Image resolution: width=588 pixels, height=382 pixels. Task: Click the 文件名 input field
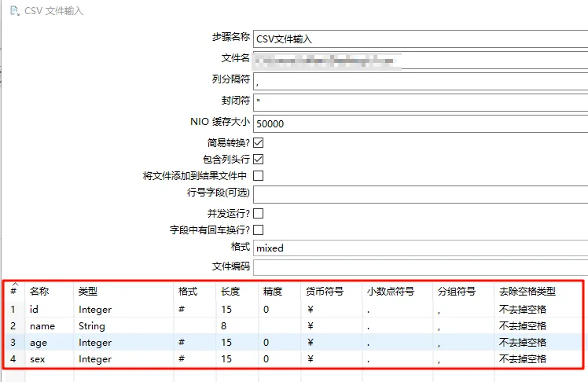pyautogui.click(x=420, y=61)
